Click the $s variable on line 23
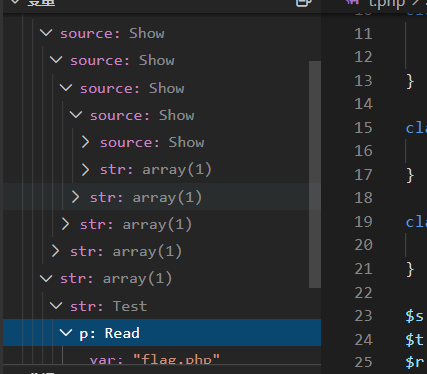This screenshot has height=374, width=427. pyautogui.click(x=415, y=316)
